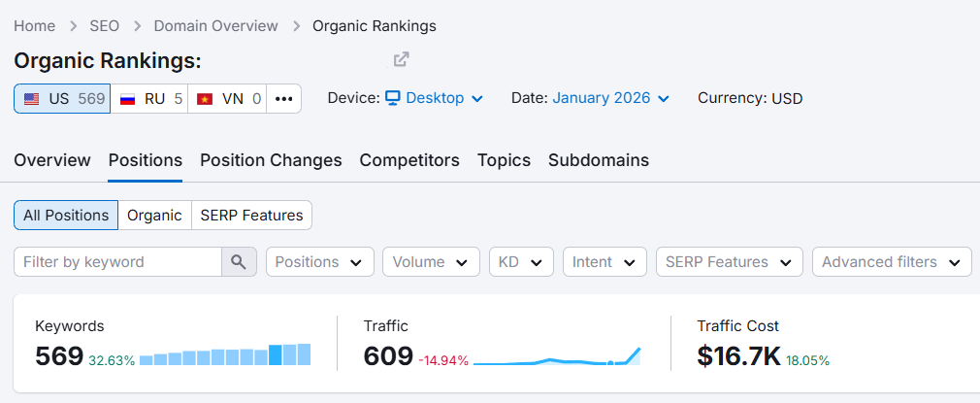This screenshot has height=403, width=980.
Task: Click the Keywords bar chart
Action: coord(225,354)
